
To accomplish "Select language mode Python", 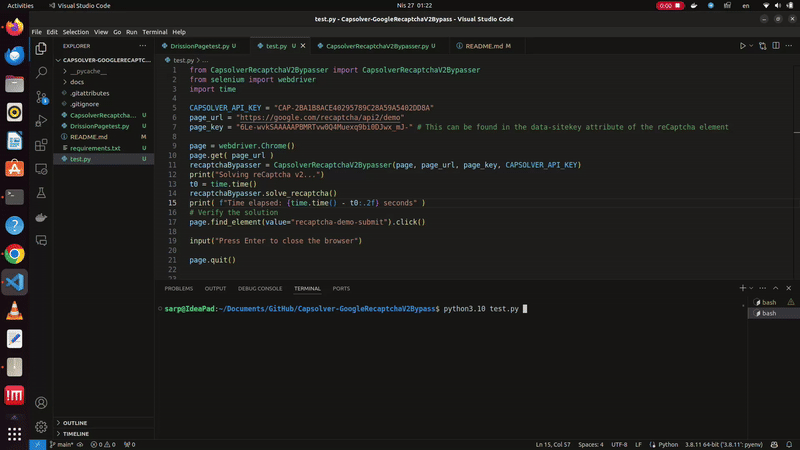I will [x=668, y=444].
